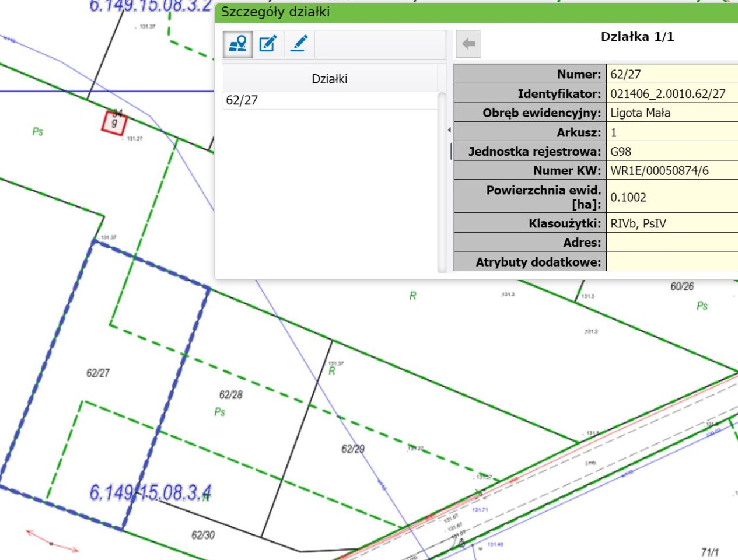The image size is (738, 560).
Task: Click the Działki column header
Action: coord(330,79)
